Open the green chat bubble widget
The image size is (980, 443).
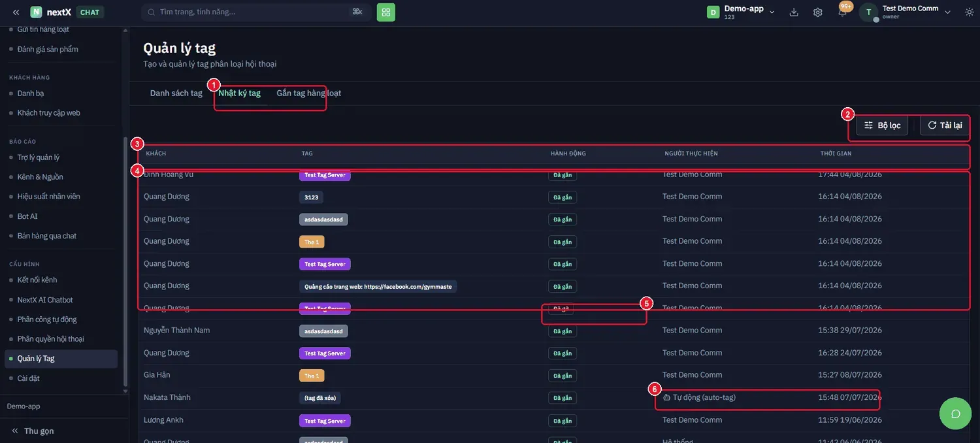click(956, 413)
